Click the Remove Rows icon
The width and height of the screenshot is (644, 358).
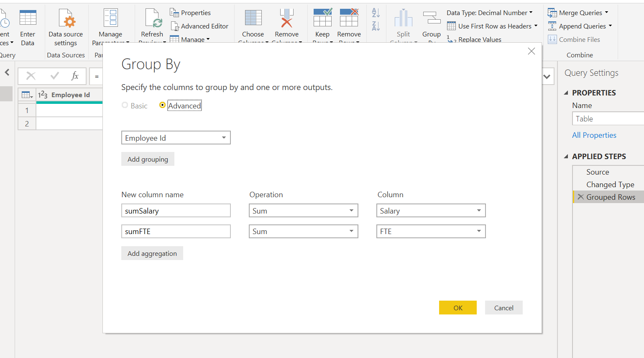tap(349, 18)
